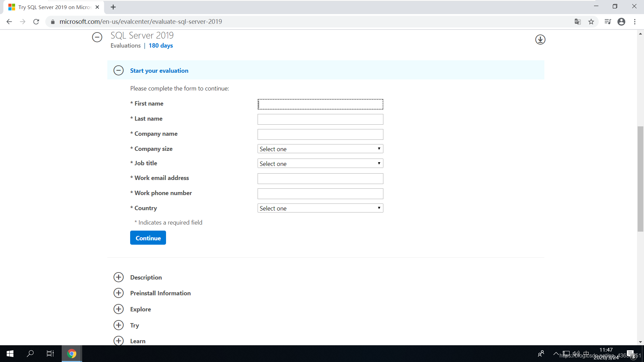This screenshot has height=362, width=644.
Task: Open the People icon in system tray
Action: point(541,354)
